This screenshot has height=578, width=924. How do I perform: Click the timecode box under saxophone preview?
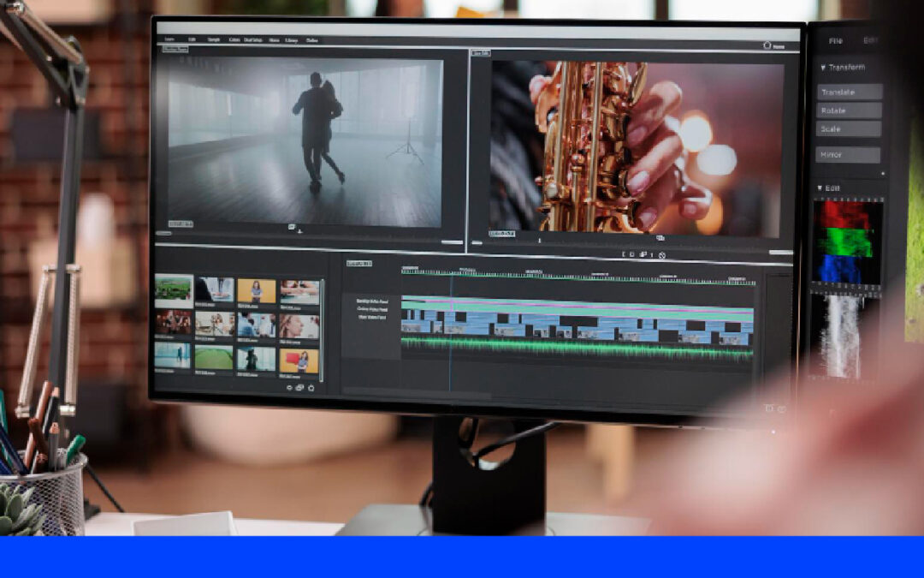point(502,234)
